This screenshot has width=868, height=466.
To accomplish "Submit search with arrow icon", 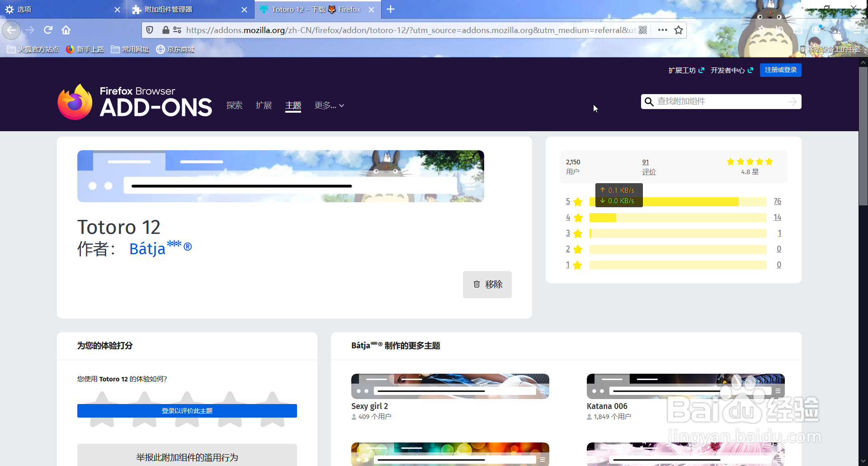I will pyautogui.click(x=792, y=101).
